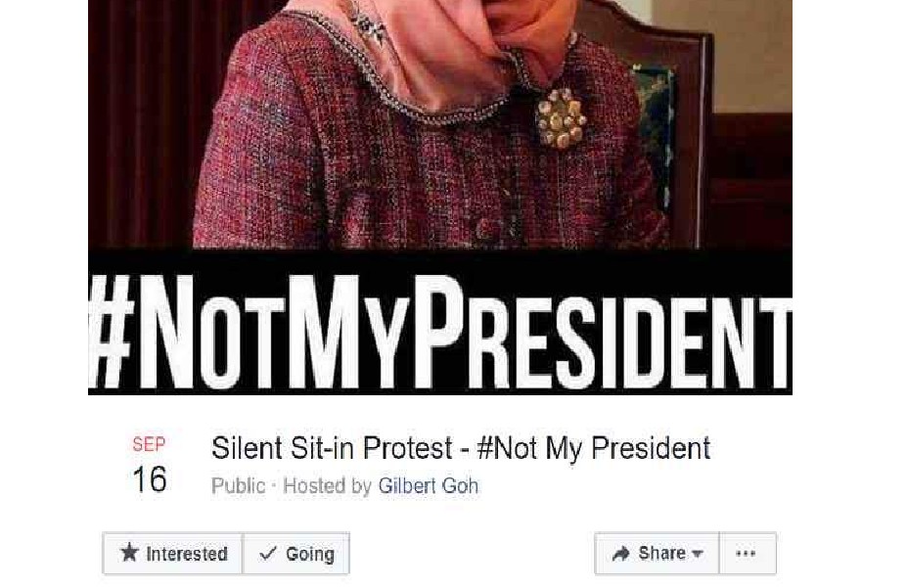Screen dimensions: 908x588
Task: Click the star icon on Interested button
Action: 130,553
